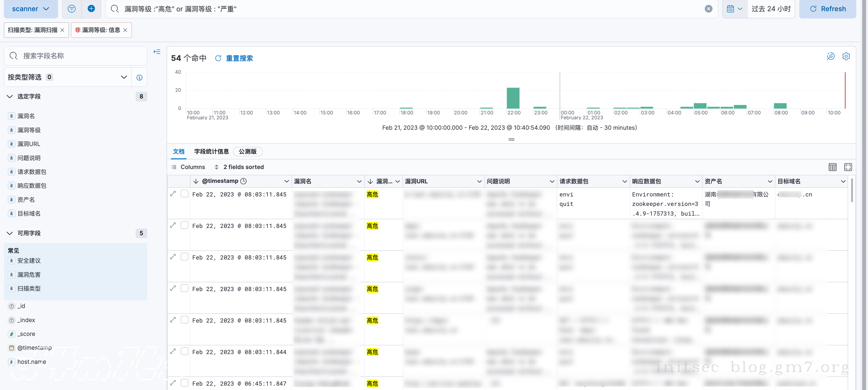Expand the first document row details
Image resolution: width=868 pixels, height=390 pixels.
(x=173, y=194)
